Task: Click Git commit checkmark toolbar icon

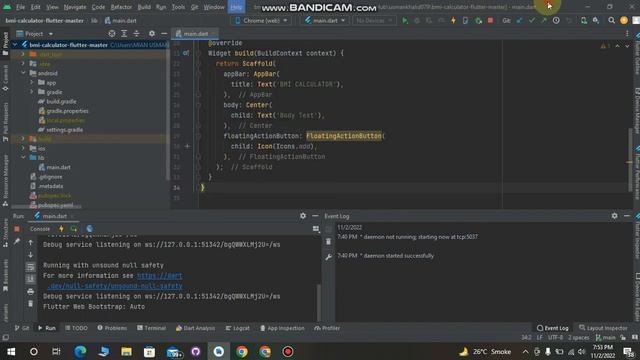Action: 531,20
